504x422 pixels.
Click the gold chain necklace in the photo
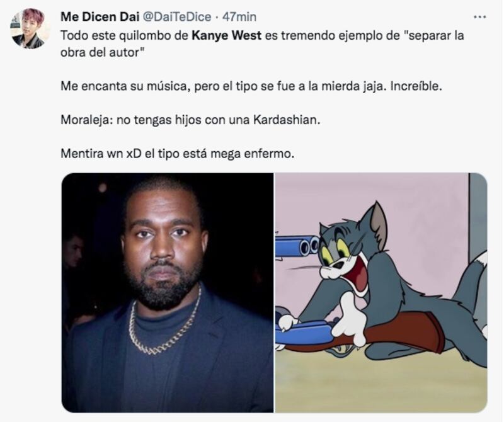165,323
